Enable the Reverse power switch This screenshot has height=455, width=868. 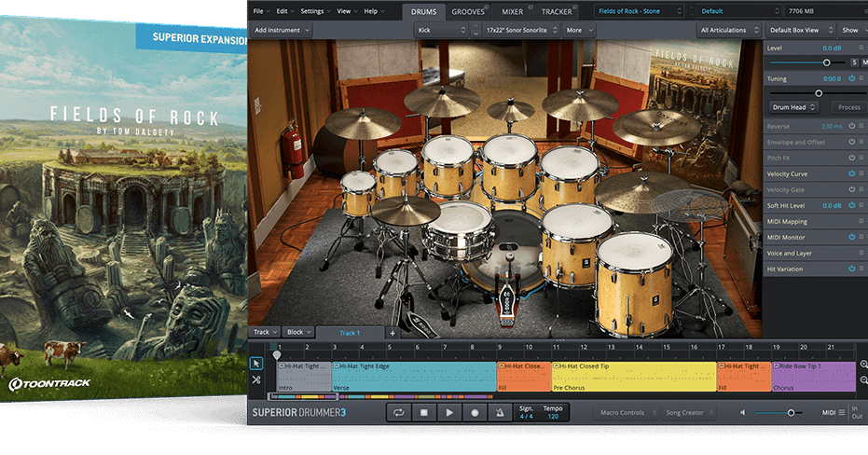[852, 126]
